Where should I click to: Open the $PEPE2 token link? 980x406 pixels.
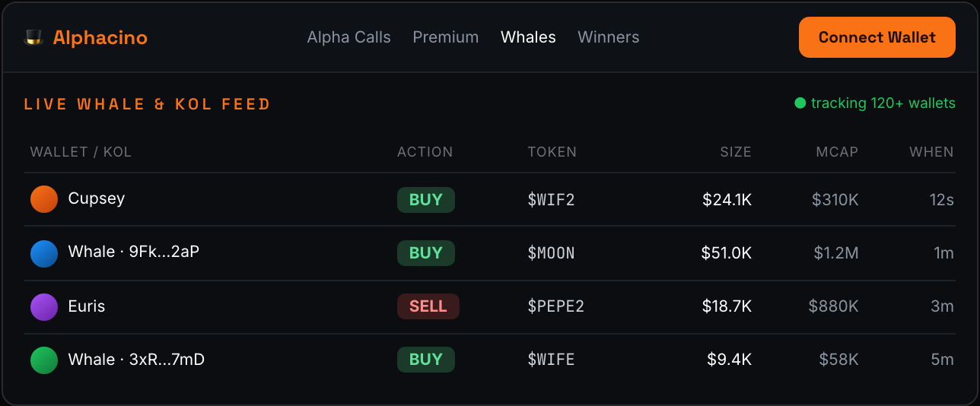point(555,306)
